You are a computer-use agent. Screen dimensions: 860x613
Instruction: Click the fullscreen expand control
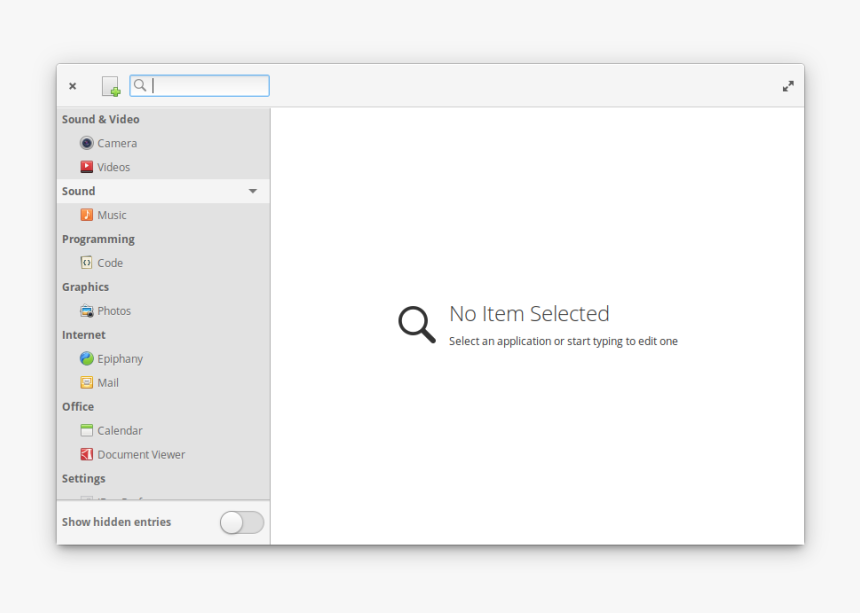click(x=788, y=86)
